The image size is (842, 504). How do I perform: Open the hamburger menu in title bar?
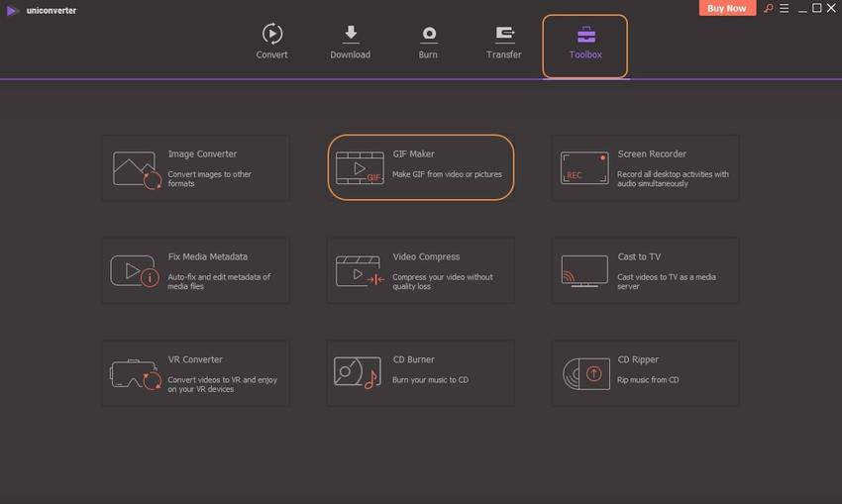pyautogui.click(x=783, y=9)
